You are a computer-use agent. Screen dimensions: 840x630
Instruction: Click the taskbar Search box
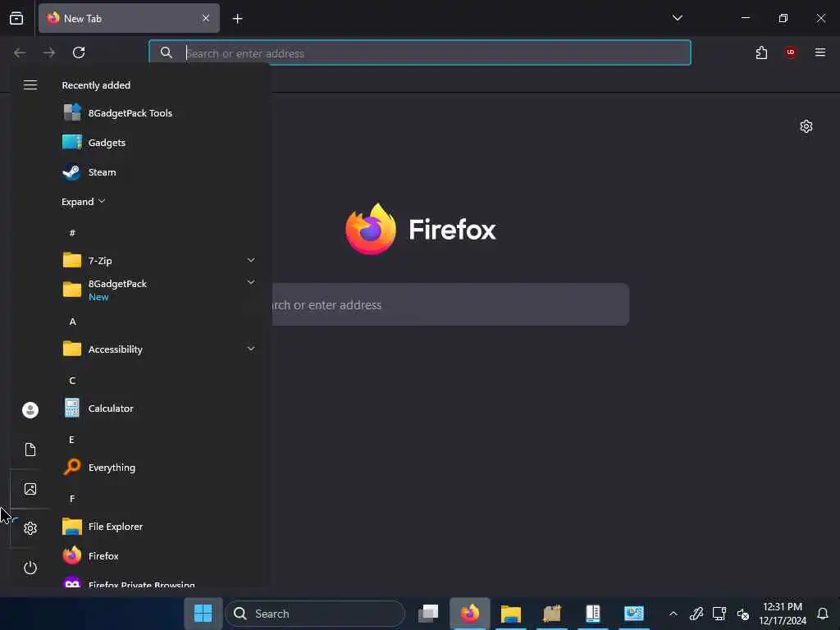point(314,614)
